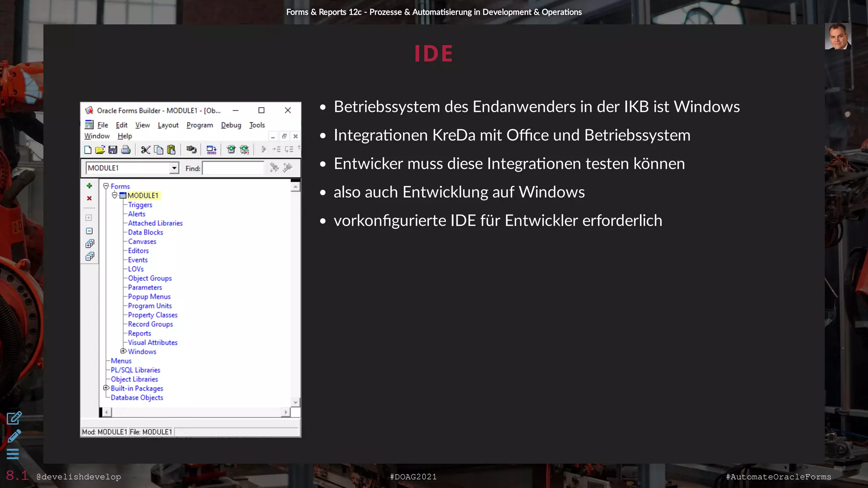Select the Attached Libraries node
Viewport: 868px width, 488px height.
(x=155, y=223)
